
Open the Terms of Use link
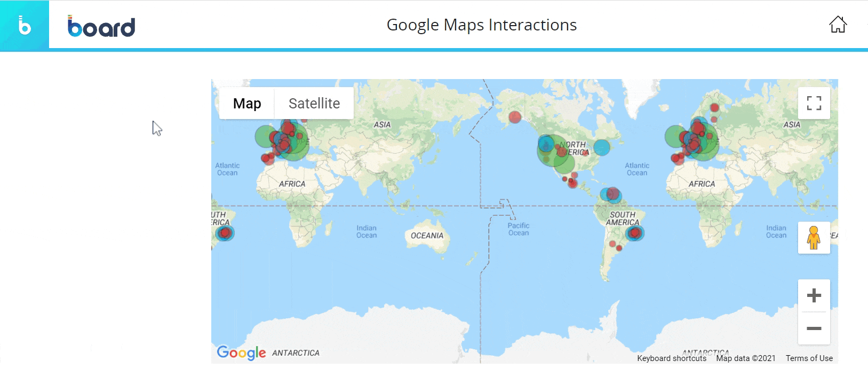809,358
